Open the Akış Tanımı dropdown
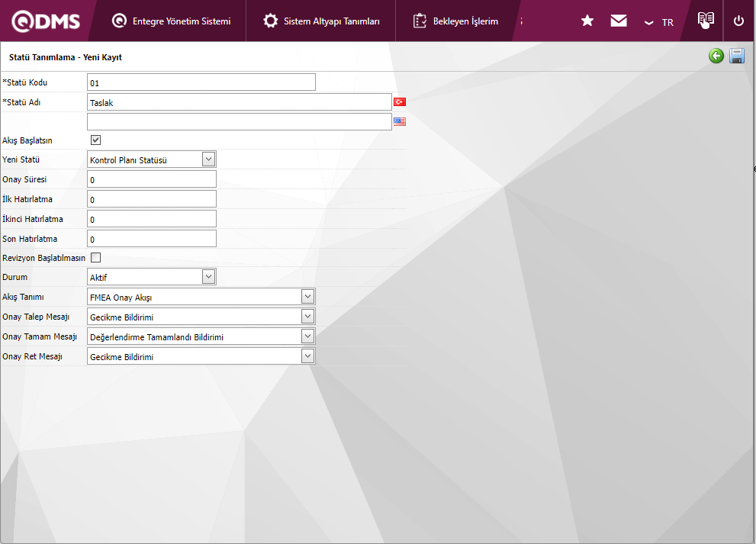The height and width of the screenshot is (544, 756). pyautogui.click(x=307, y=296)
